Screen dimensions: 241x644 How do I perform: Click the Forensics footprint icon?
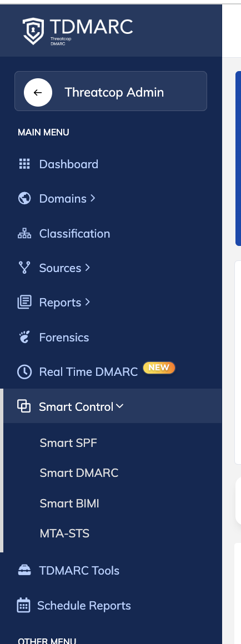click(24, 337)
